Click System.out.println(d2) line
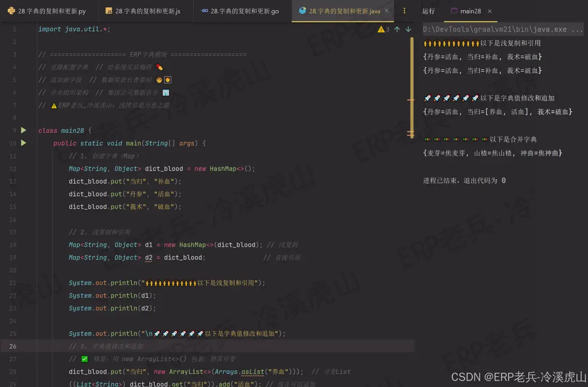 click(112, 308)
